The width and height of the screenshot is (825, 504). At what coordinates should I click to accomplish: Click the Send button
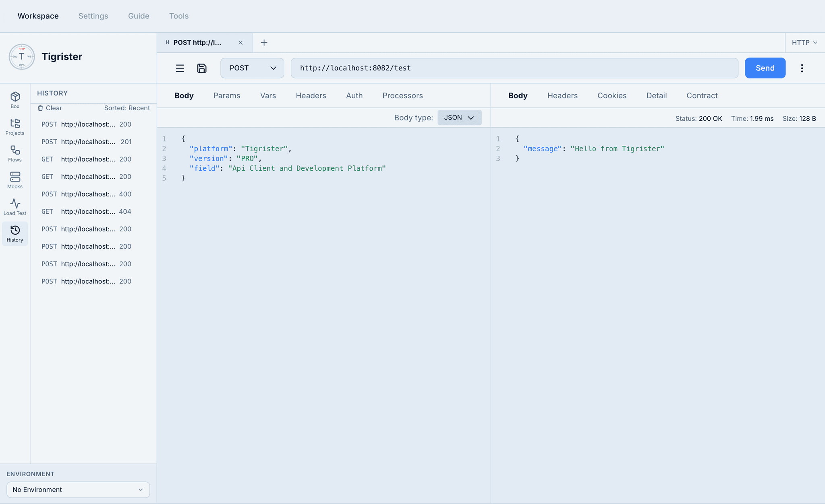pyautogui.click(x=765, y=68)
